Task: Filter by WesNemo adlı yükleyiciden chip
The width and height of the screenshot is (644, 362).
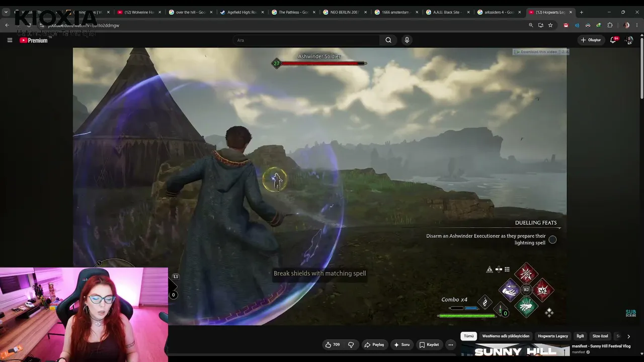Action: [x=506, y=336]
